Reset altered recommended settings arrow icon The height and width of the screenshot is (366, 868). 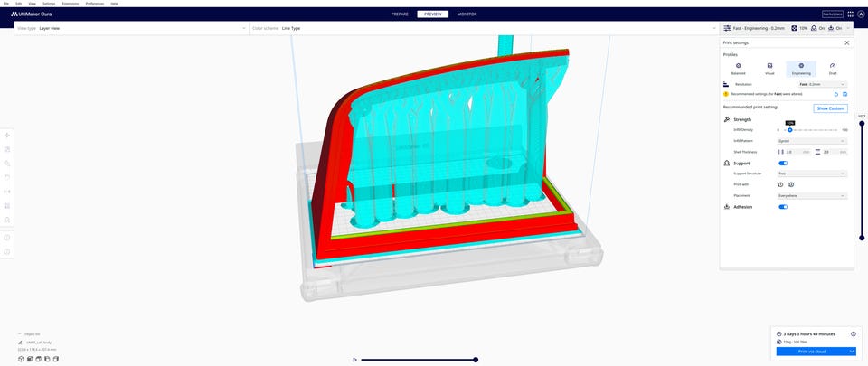point(836,94)
